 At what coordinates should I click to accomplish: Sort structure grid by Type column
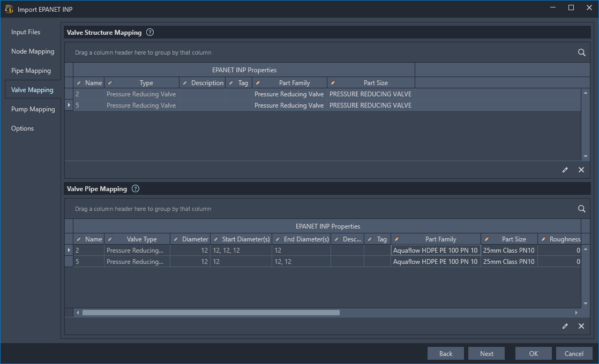click(x=142, y=83)
